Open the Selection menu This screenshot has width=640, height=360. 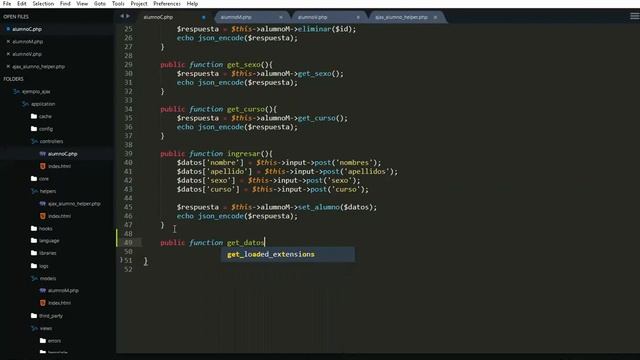pos(43,4)
